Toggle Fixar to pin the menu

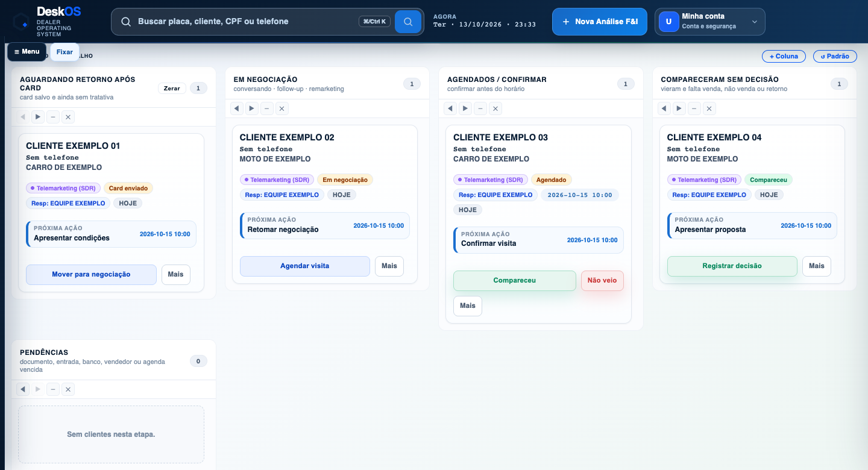(64, 52)
